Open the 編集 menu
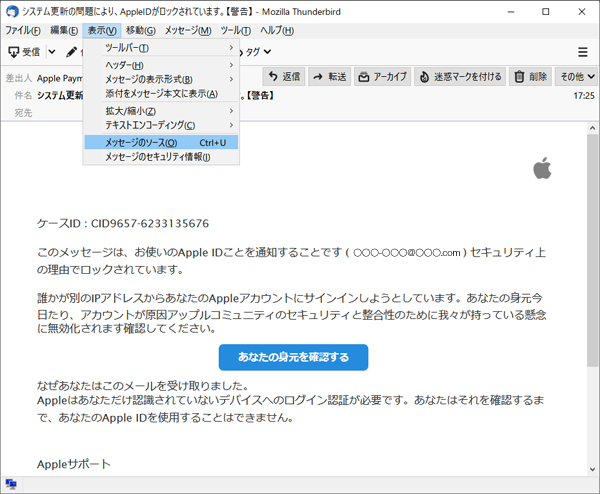This screenshot has width=600, height=494. tap(64, 31)
